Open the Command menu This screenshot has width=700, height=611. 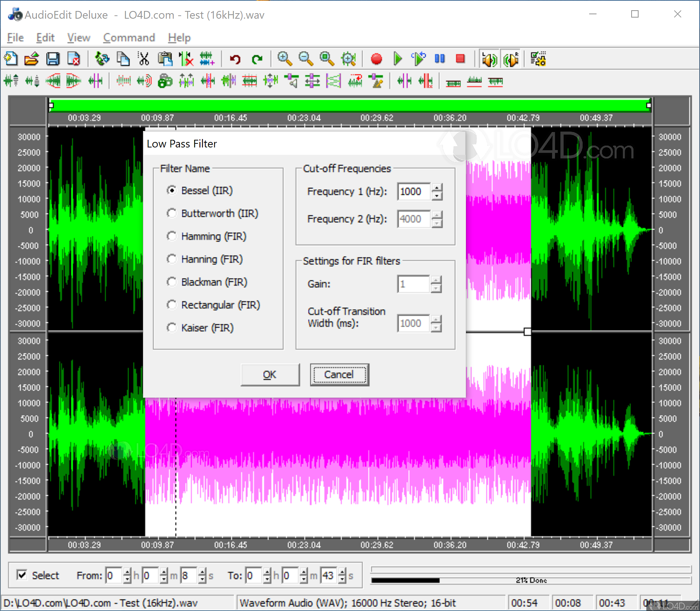pyautogui.click(x=129, y=37)
